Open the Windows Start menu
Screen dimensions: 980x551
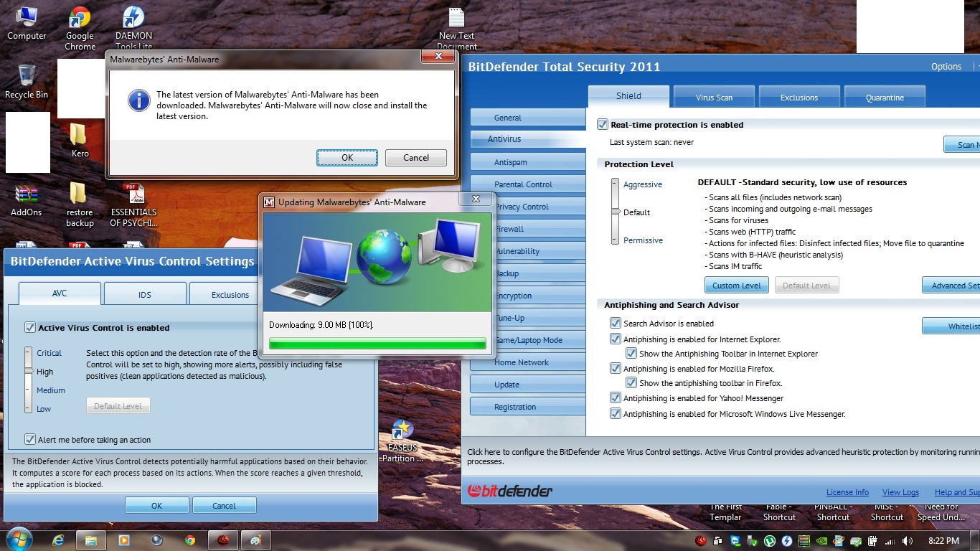[19, 540]
